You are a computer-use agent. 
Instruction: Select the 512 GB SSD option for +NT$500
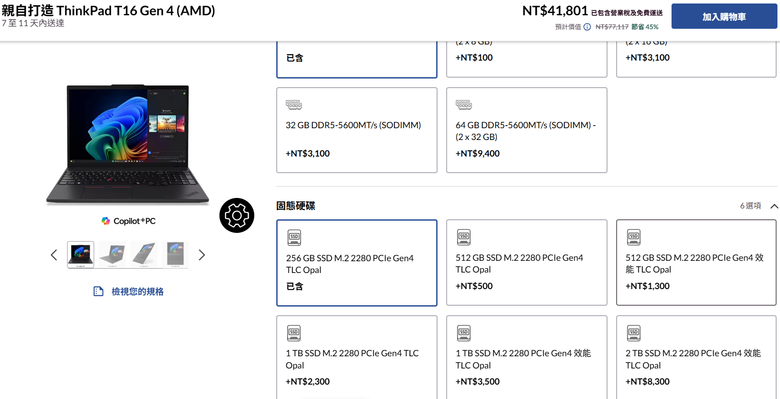(526, 263)
